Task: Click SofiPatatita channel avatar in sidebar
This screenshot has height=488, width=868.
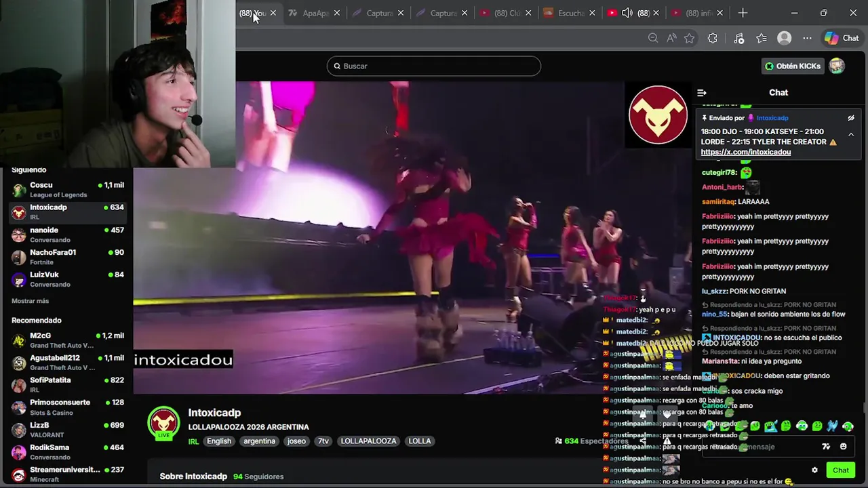Action: coord(19,385)
